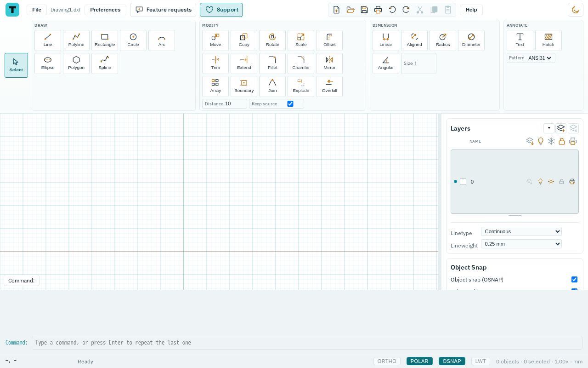
Task: Select the Trim tool
Action: coord(215,63)
